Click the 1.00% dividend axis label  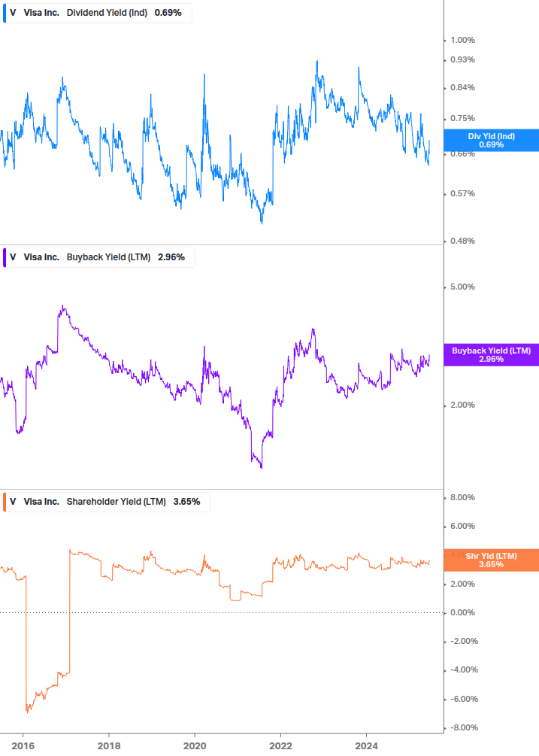coord(462,41)
